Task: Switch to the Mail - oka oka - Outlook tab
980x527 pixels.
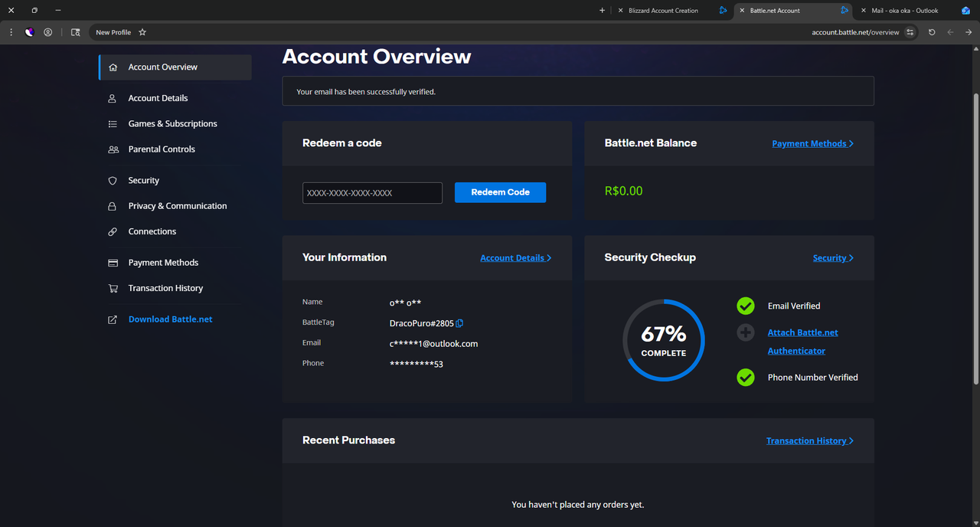Action: (916, 11)
